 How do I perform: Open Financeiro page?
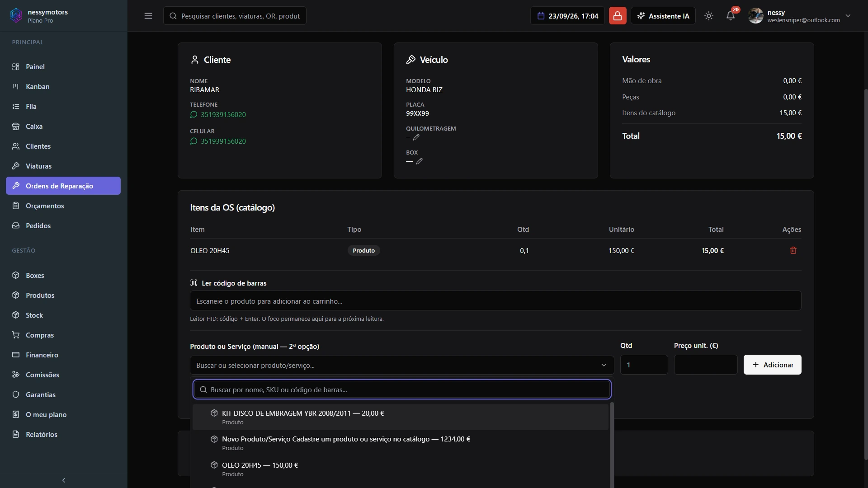tap(63, 355)
